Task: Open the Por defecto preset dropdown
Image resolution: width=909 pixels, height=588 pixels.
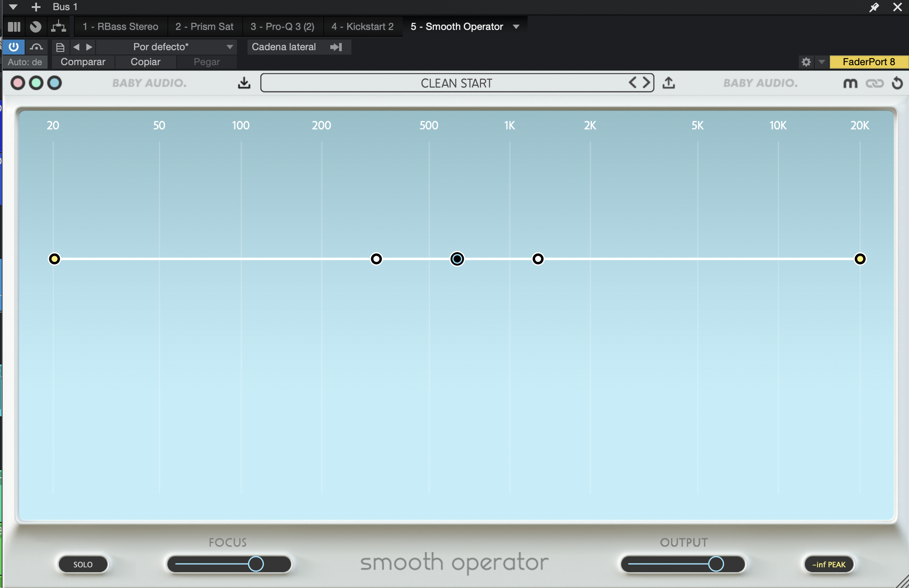Action: [x=166, y=47]
